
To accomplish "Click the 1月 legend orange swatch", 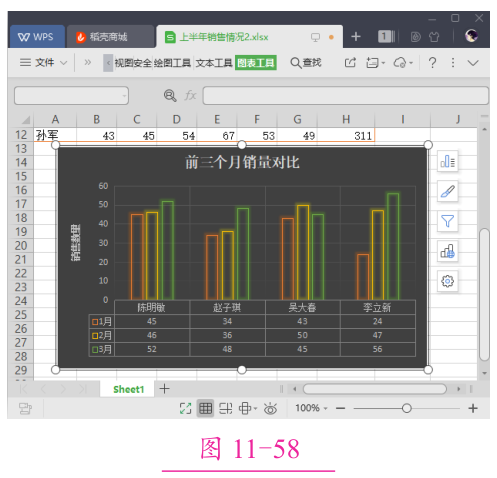I will click(95, 322).
